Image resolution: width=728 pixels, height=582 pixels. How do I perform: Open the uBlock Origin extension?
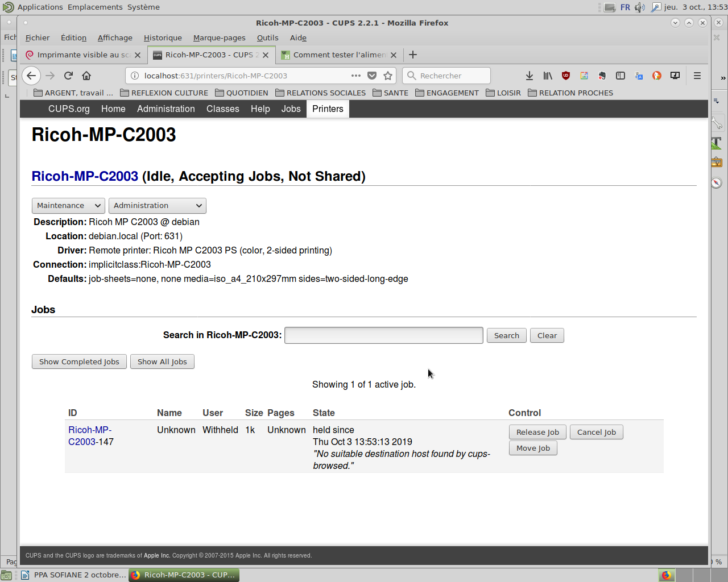coord(566,76)
